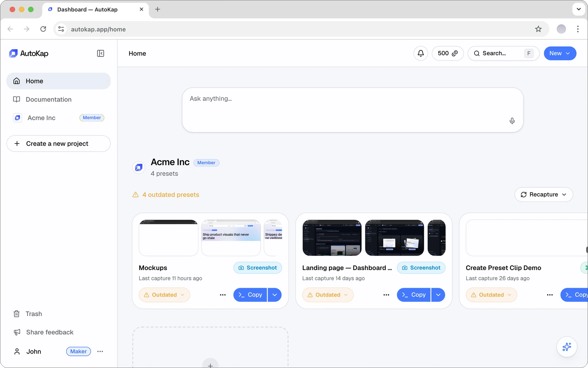Click the AI sparkle assistant button
Viewport: 588px width, 368px height.
click(x=567, y=347)
